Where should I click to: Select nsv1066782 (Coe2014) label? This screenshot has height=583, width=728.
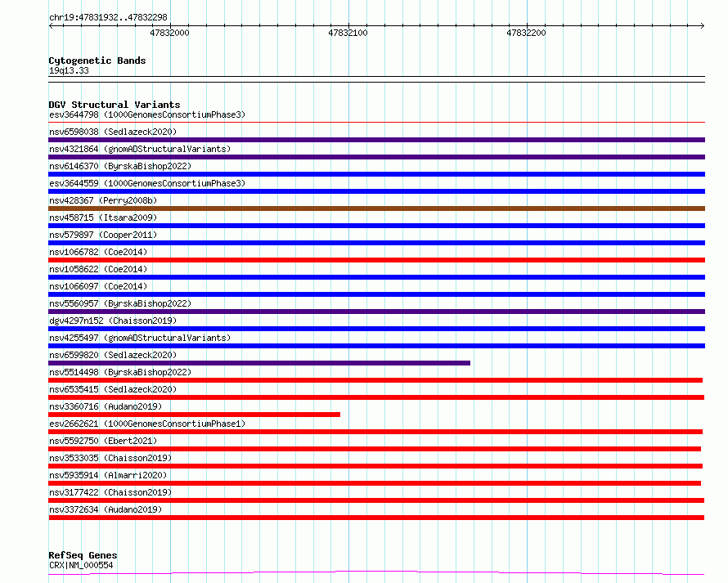click(98, 252)
